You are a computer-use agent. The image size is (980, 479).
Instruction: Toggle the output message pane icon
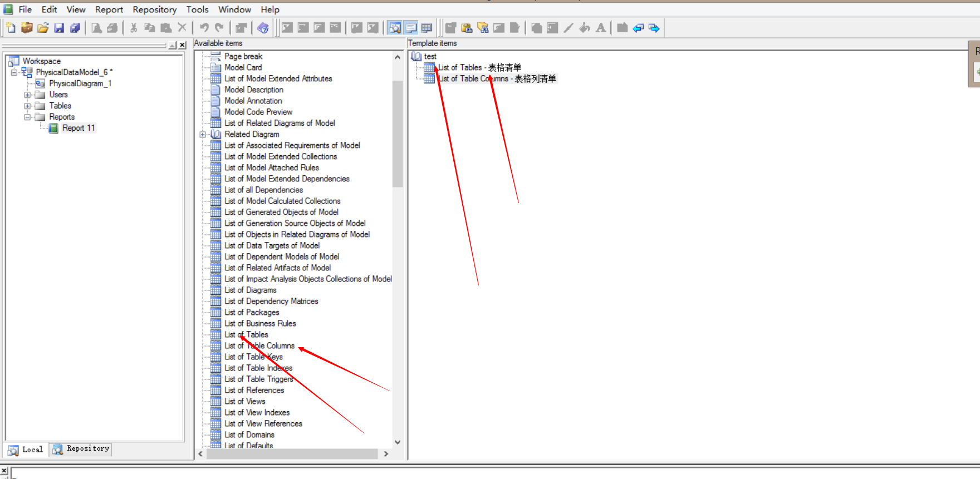[411, 28]
